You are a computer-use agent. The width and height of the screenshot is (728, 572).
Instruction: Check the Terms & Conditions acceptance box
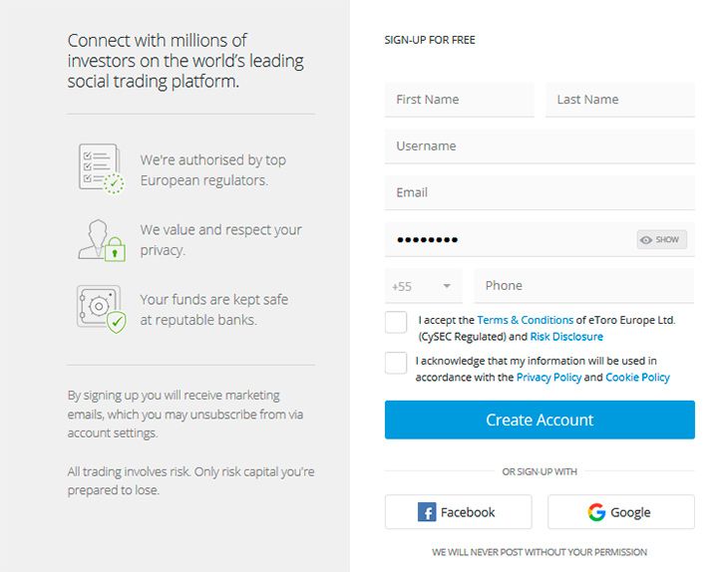tap(396, 322)
